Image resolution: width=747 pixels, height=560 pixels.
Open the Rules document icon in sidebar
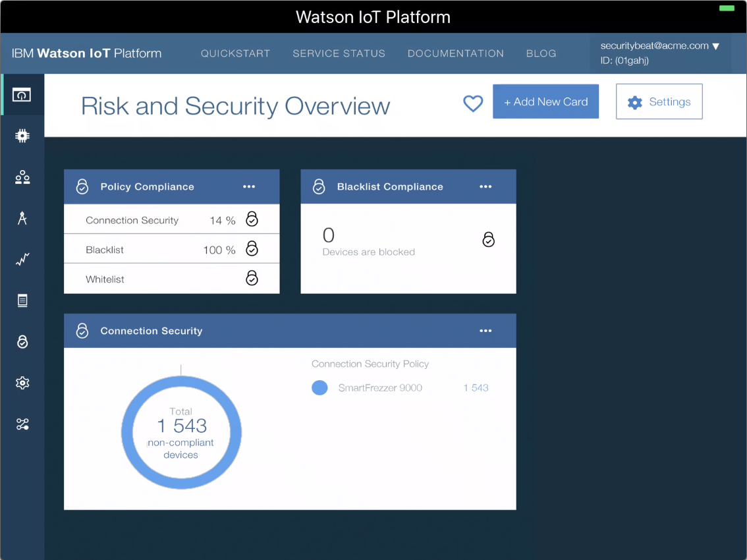click(22, 300)
